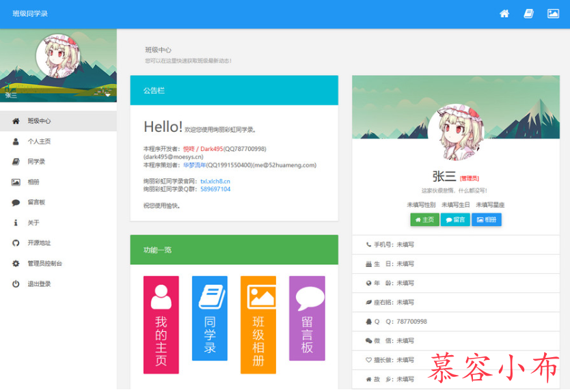The image size is (570, 392).
Task: Click the red 管理员 badge
Action: pos(470,178)
